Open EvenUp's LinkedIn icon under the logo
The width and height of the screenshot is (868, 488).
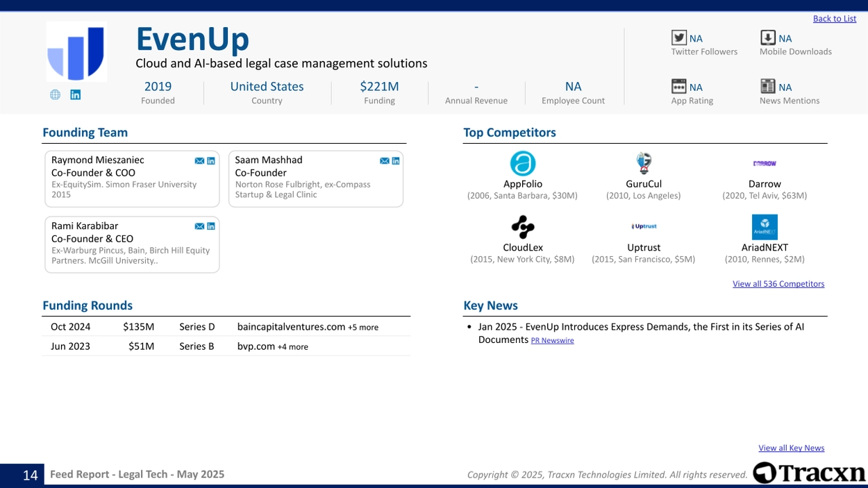(x=76, y=95)
